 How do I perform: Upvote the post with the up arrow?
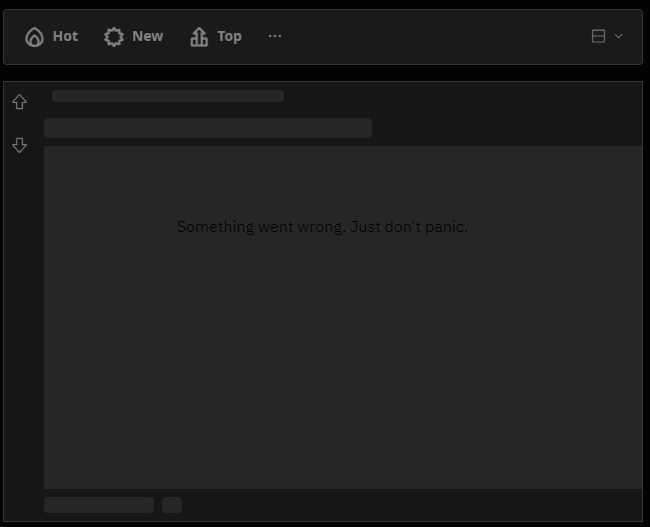(x=19, y=102)
